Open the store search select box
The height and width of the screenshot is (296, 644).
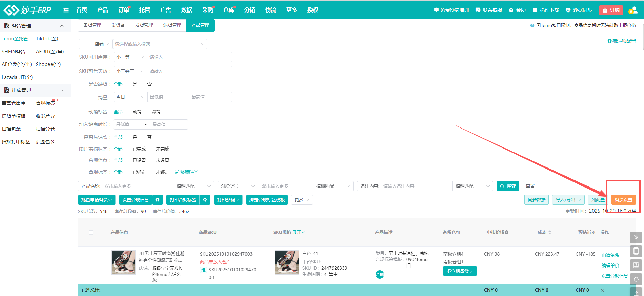[x=160, y=44]
